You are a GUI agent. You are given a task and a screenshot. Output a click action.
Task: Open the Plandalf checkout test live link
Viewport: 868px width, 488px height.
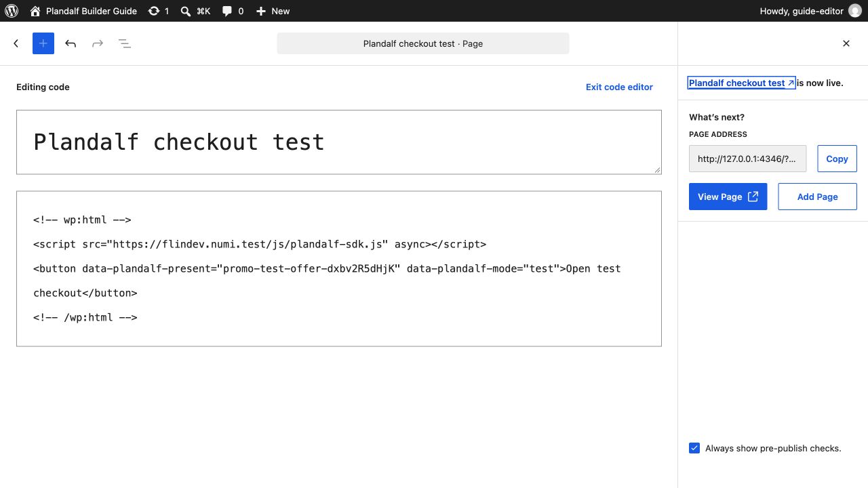pyautogui.click(x=741, y=83)
